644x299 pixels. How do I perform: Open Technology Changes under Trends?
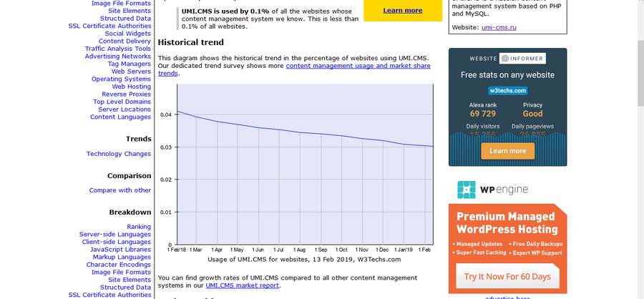(x=119, y=154)
